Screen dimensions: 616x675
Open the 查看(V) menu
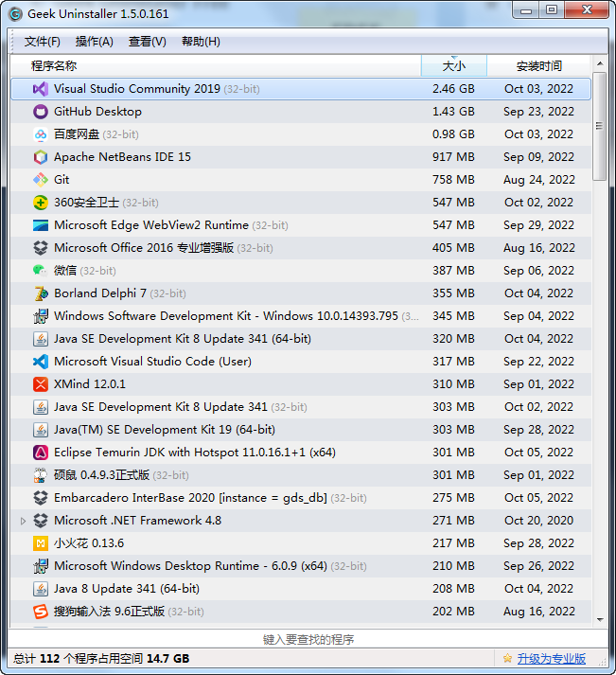tap(147, 42)
